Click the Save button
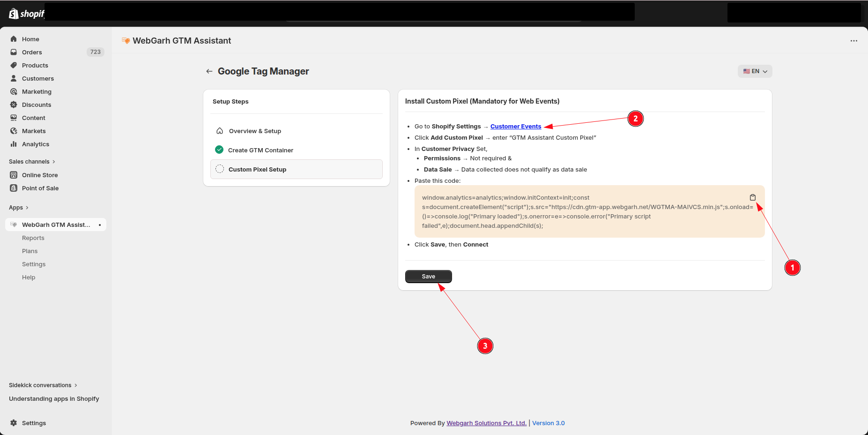Screen dimensions: 868x435 point(428,277)
